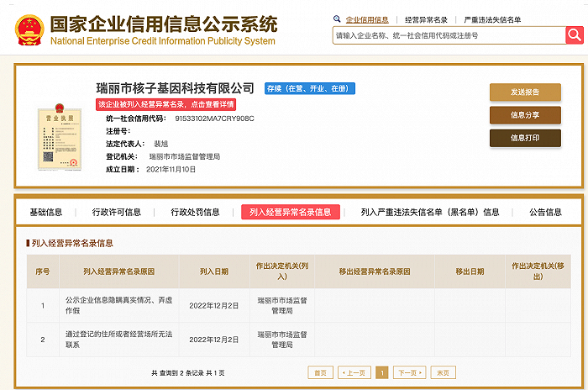Click the row 2 authority 瑞丽市市场监督管理局
This screenshot has width=588, height=390.
(x=282, y=340)
